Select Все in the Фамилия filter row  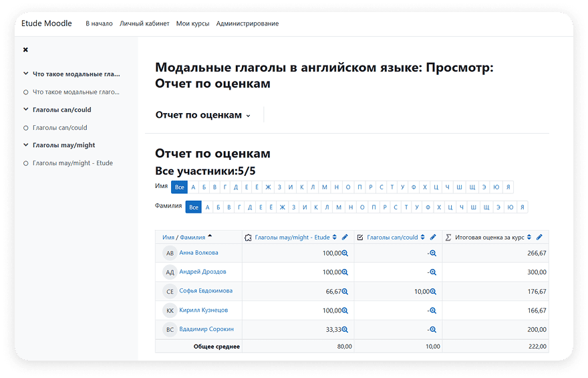tap(193, 207)
